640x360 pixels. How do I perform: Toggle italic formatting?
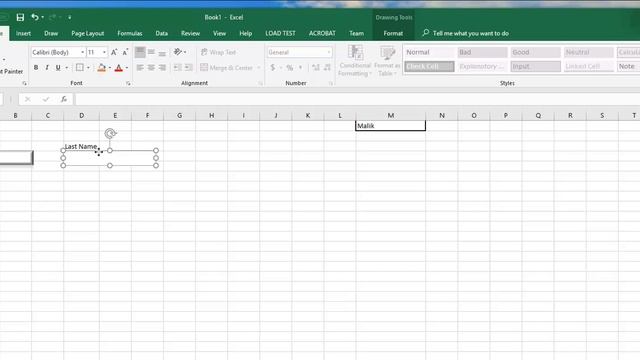[47, 67]
